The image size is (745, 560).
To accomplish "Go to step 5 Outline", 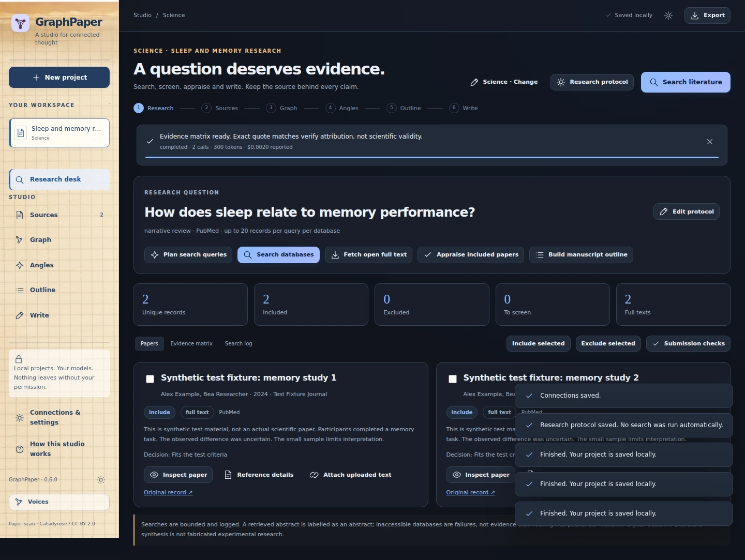I will (x=404, y=108).
